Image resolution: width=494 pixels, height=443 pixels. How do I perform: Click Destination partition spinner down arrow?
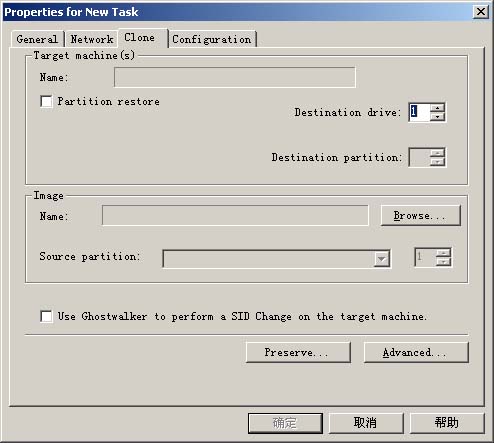point(437,162)
